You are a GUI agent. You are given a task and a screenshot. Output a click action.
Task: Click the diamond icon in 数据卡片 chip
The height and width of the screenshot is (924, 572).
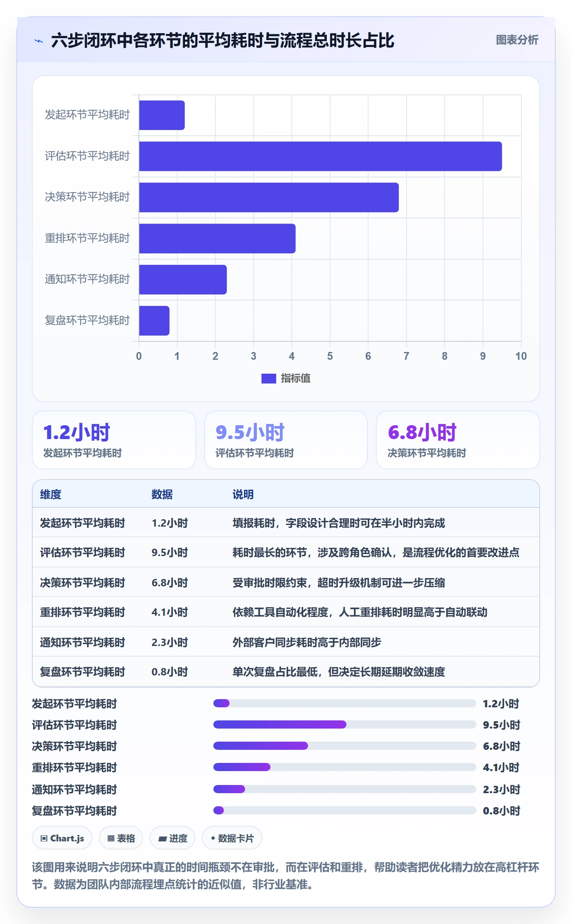pyautogui.click(x=213, y=838)
